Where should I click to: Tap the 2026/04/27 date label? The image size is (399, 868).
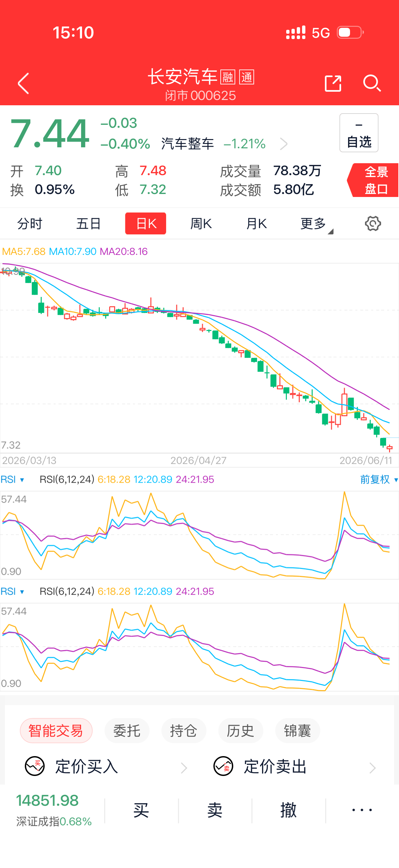198,460
